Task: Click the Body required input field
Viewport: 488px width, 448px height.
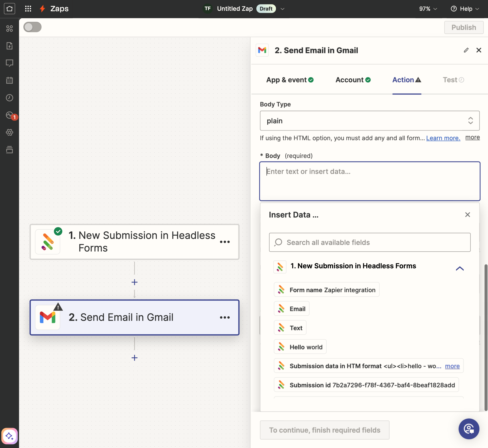Action: [x=370, y=181]
